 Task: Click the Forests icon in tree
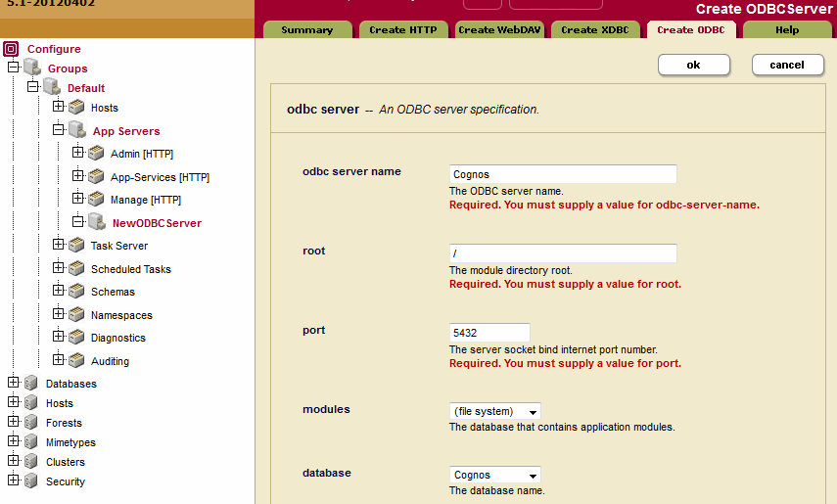tap(31, 423)
